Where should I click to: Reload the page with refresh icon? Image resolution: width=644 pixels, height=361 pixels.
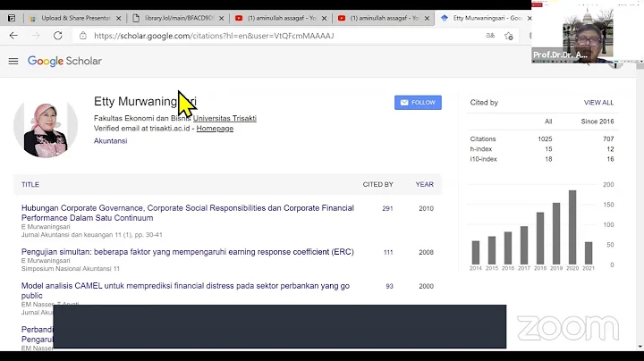pos(58,36)
